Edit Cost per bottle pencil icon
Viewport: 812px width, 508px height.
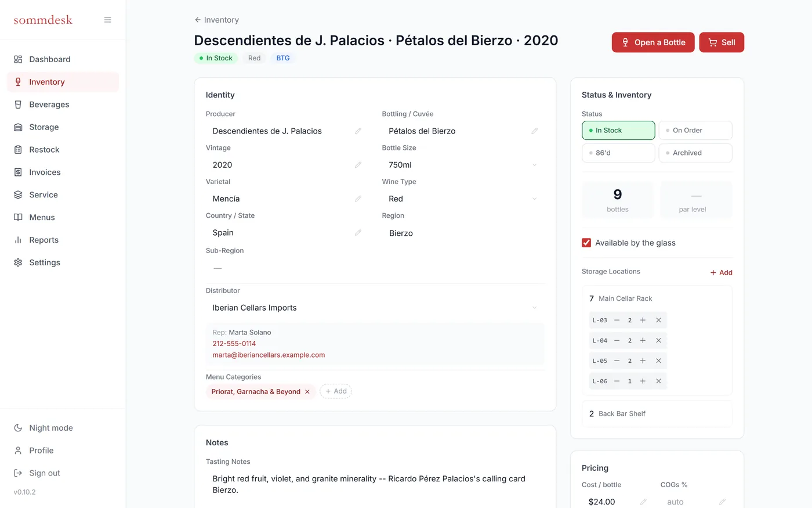[643, 502]
